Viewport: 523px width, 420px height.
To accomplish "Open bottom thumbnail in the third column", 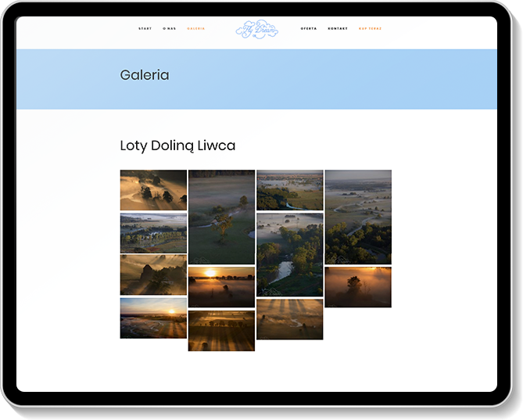I will click(x=289, y=318).
